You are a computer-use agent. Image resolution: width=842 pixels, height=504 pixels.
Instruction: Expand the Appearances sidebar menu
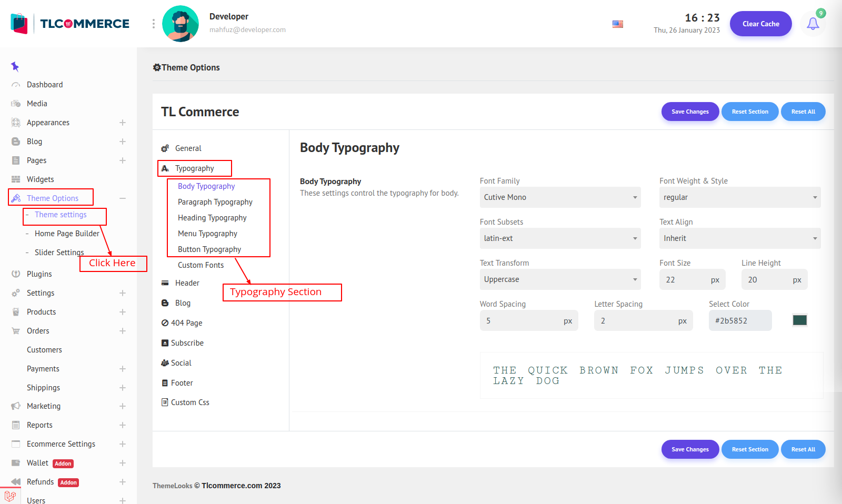(x=123, y=123)
